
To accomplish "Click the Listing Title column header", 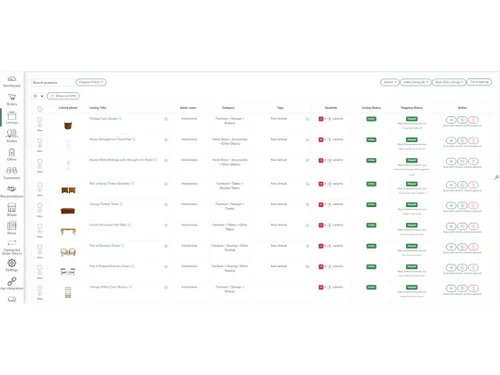I will 98,108.
